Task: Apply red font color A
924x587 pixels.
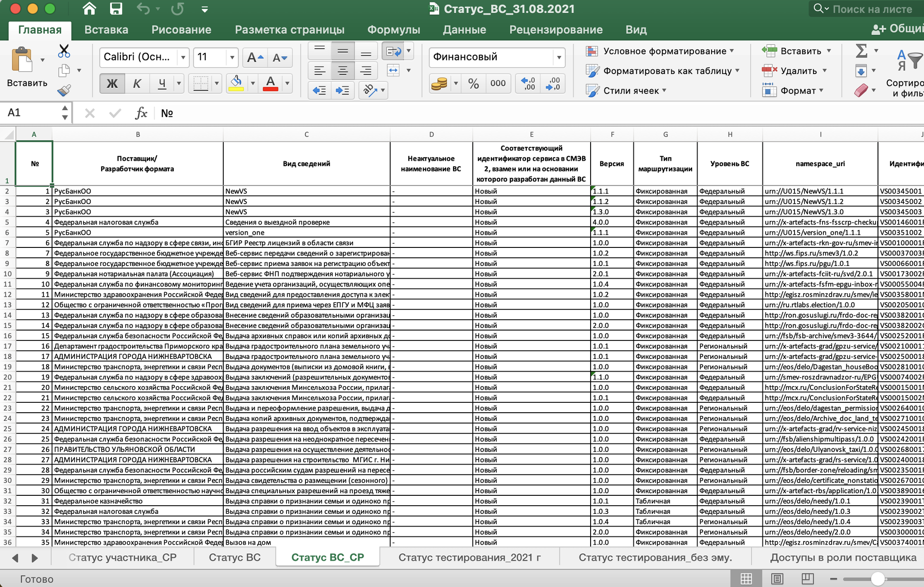Action: [270, 84]
